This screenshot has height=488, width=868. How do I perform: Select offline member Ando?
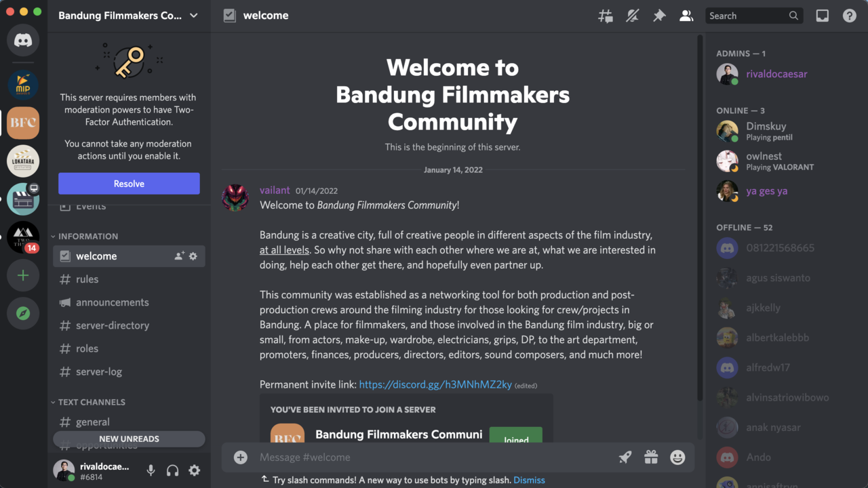(x=785, y=457)
